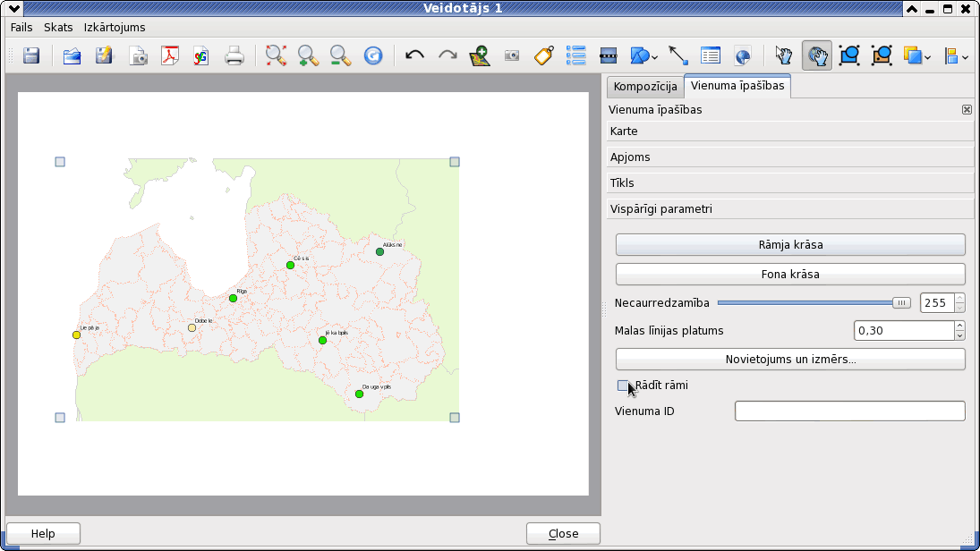
Task: Select the Add attribute table tool
Action: click(x=711, y=55)
